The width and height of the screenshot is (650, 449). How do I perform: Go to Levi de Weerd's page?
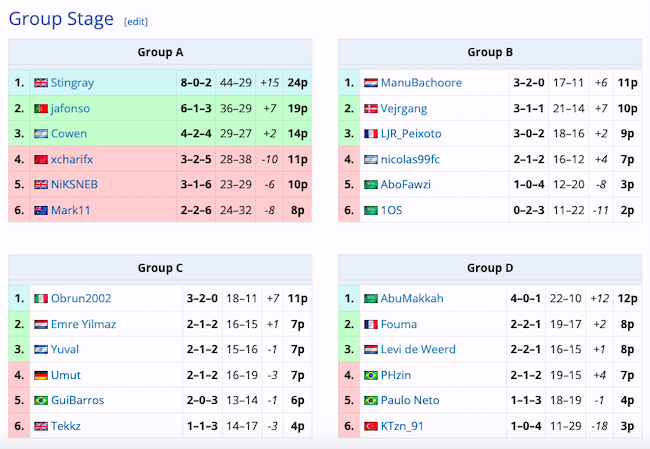[x=418, y=350]
